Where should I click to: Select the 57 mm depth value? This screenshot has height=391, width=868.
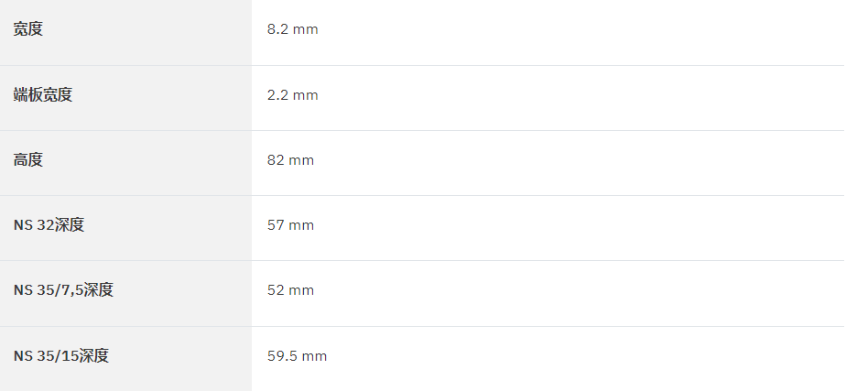coord(290,225)
